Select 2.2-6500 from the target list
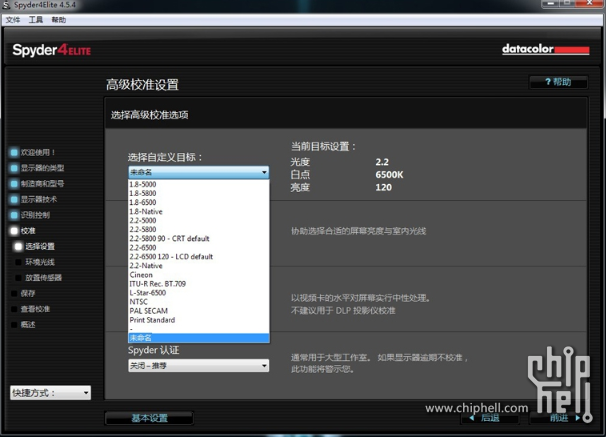 tap(199, 248)
